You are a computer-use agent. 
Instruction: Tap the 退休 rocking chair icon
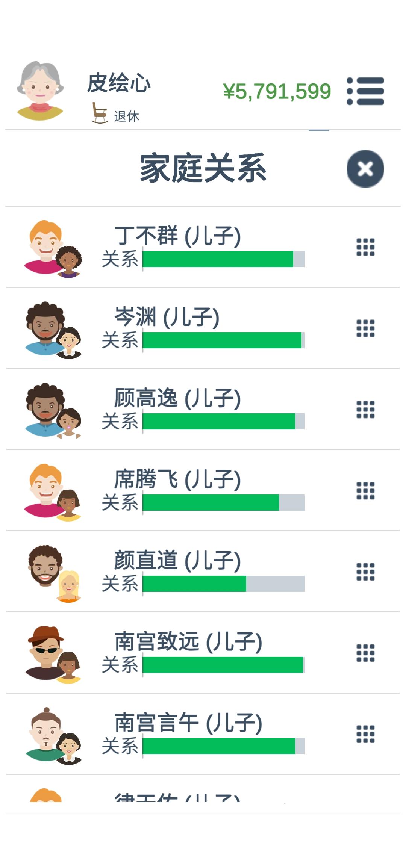(100, 113)
